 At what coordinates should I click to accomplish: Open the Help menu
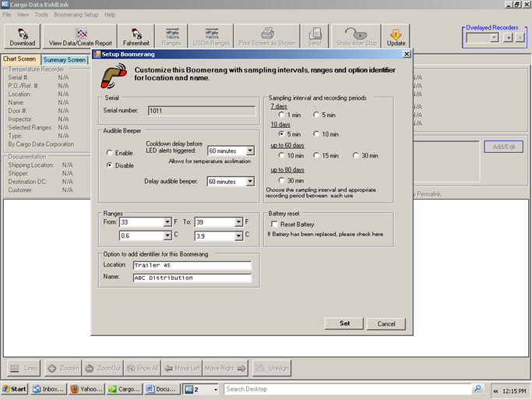110,15
